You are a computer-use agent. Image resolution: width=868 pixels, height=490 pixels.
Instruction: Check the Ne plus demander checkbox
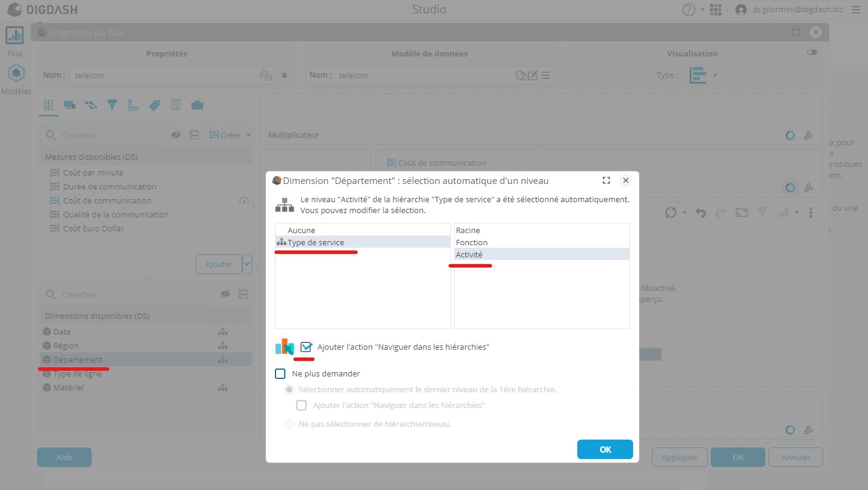pos(280,373)
